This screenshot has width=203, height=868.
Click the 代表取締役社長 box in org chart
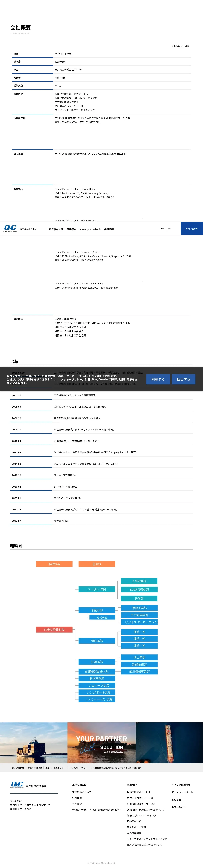[54, 629]
